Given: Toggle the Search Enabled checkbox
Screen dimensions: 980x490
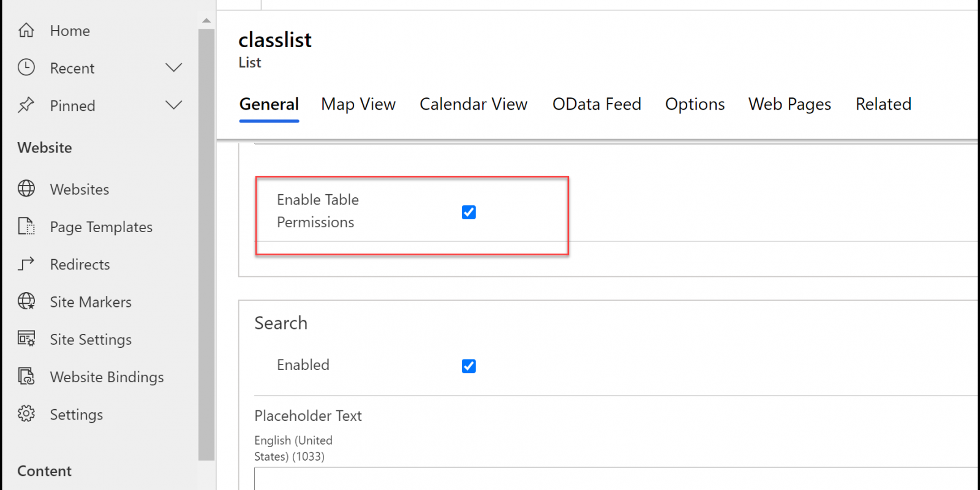Looking at the screenshot, I should 469,366.
